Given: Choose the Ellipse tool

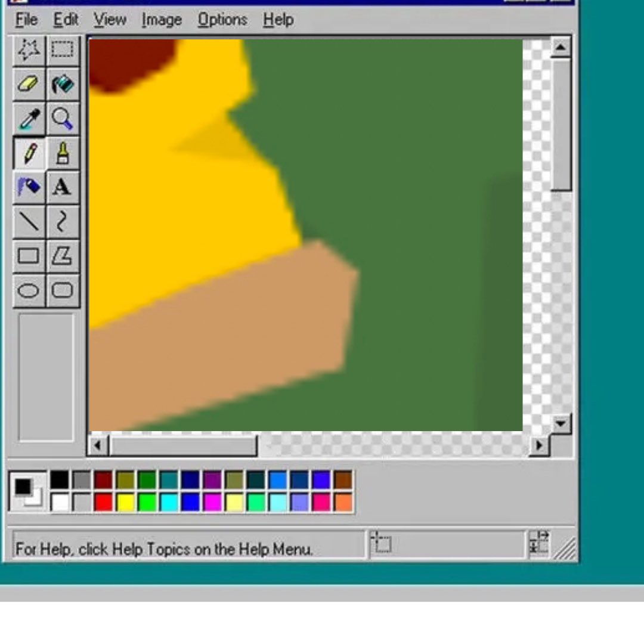Looking at the screenshot, I should [x=29, y=291].
